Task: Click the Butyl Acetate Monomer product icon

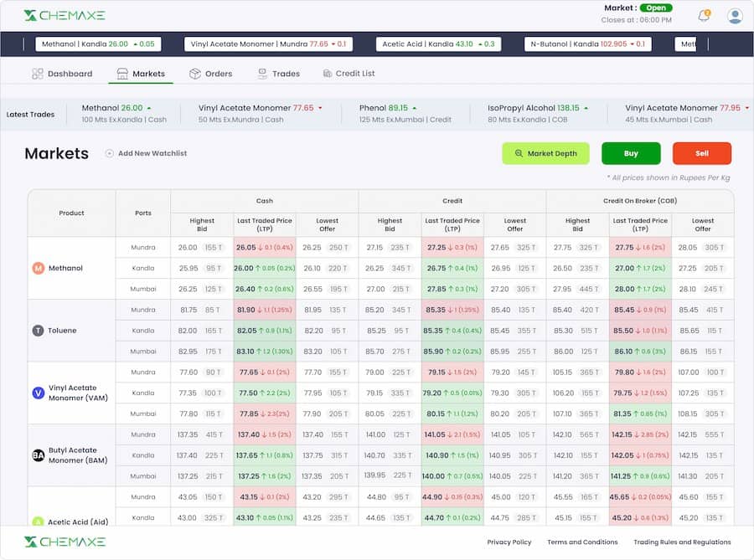Action: coord(38,455)
